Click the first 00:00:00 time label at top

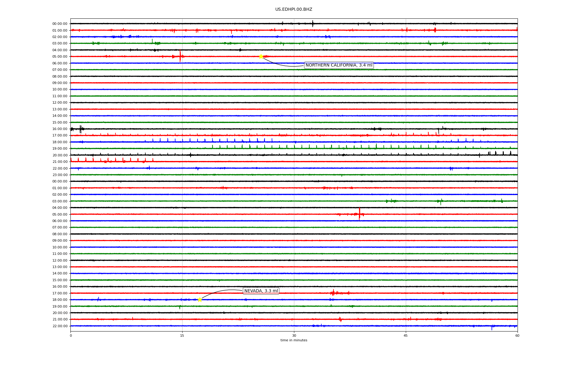point(60,24)
